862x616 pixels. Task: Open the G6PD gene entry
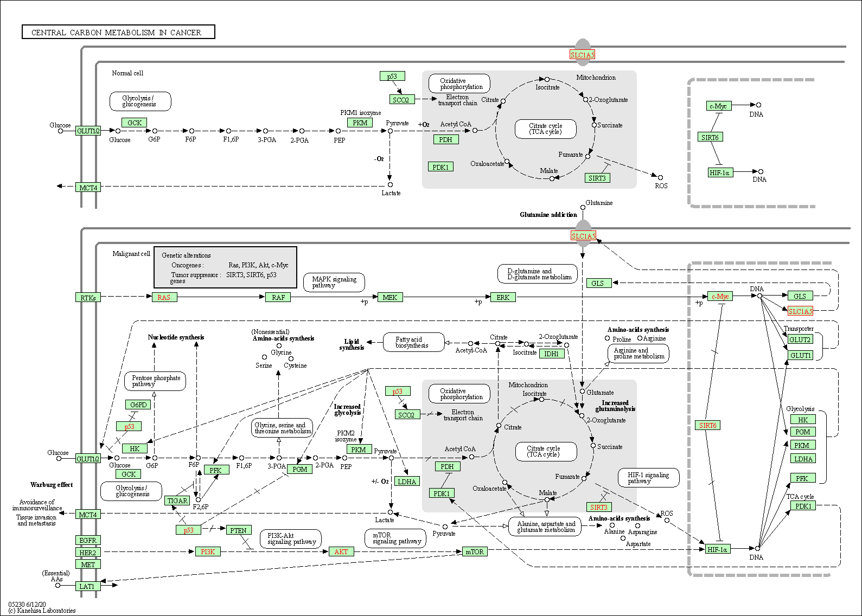[x=138, y=405]
